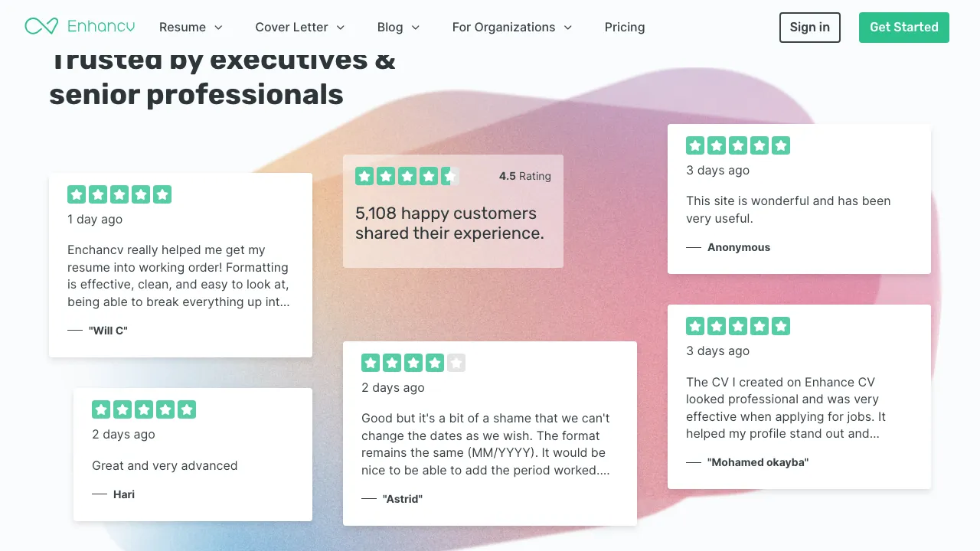This screenshot has height=551, width=980.
Task: Click star rating icons on Will C review
Action: (x=119, y=194)
